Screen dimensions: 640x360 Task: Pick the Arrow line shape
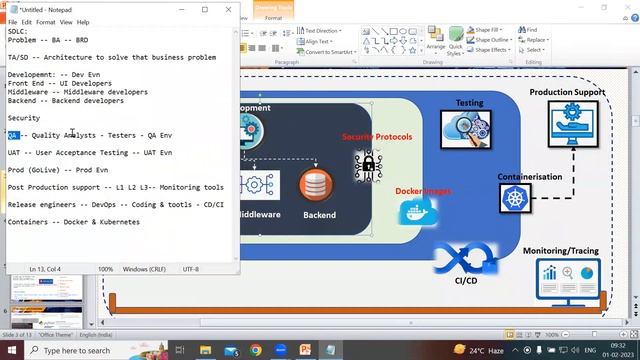(384, 31)
